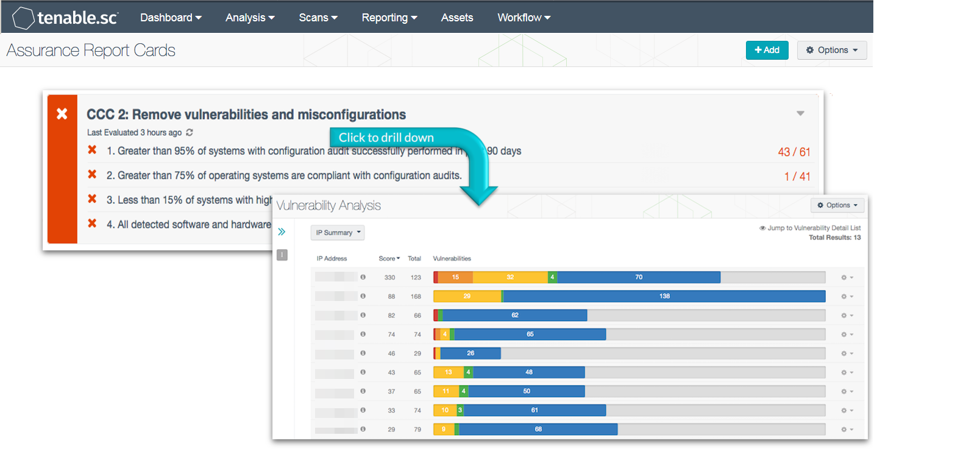The width and height of the screenshot is (980, 474).
Task: Drill into policy 2 about operating systems compliance
Action: coord(284,175)
